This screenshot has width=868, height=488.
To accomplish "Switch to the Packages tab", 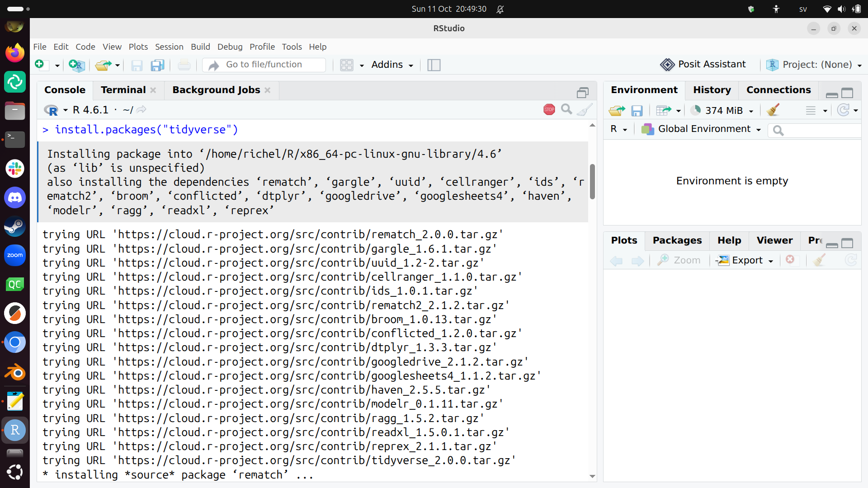I will click(677, 240).
